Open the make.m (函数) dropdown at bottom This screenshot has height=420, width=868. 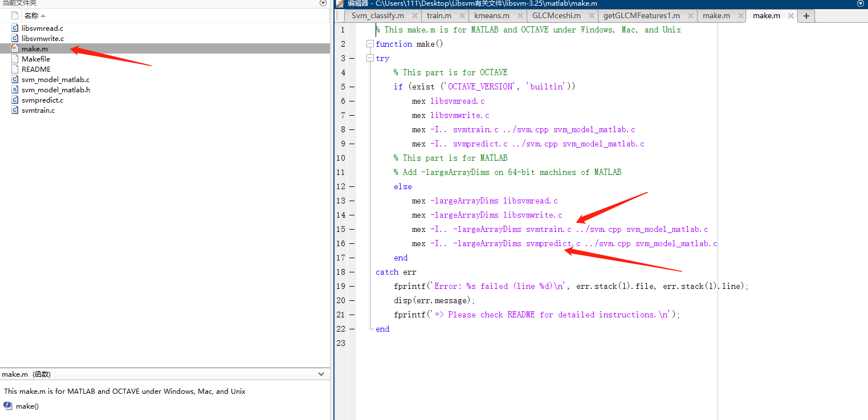323,374
